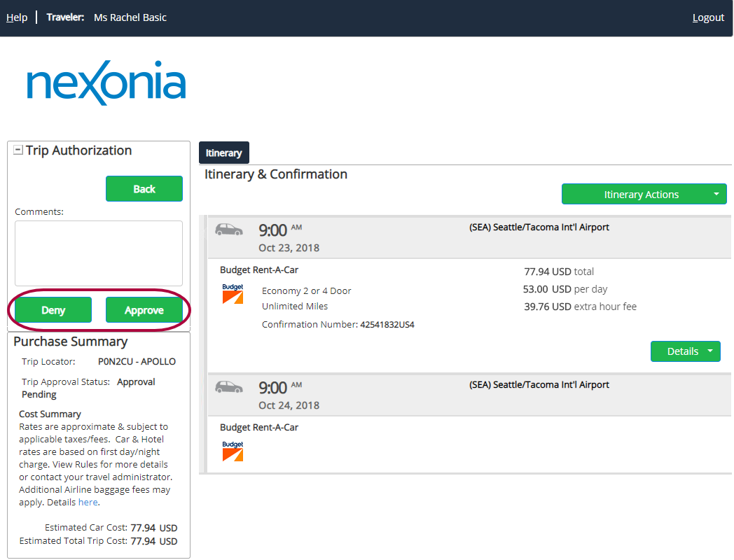Click Budget logo in the Oct 24 rental
This screenshot has width=734, height=560.
point(233,451)
